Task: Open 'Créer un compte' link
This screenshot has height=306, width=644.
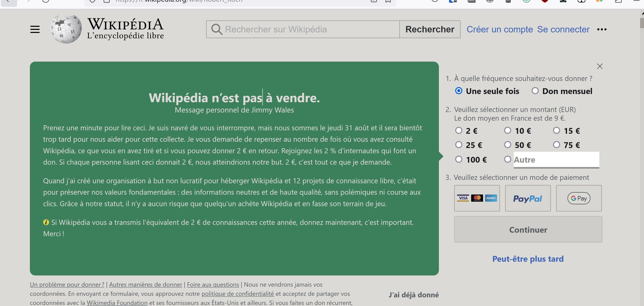Action: (500, 29)
